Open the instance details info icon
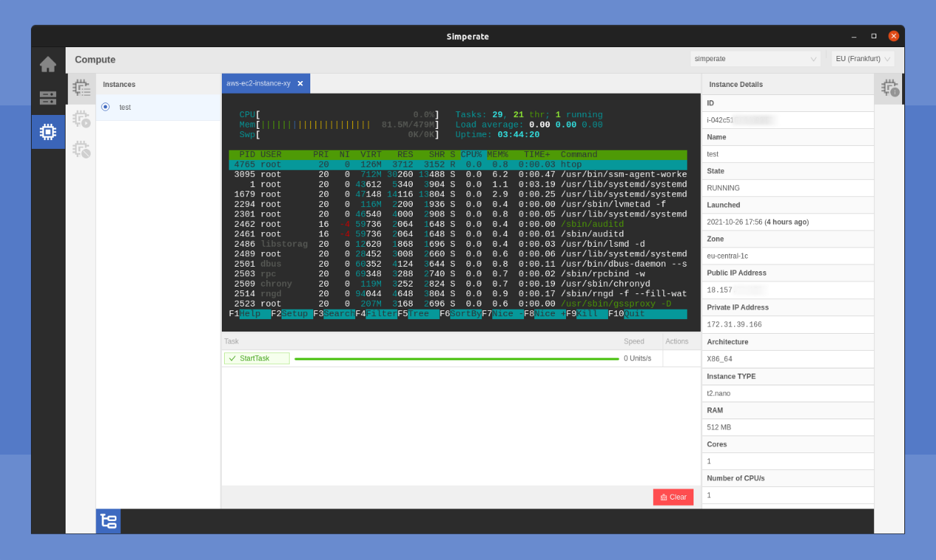Viewport: 936px width, 560px height. coord(890,88)
